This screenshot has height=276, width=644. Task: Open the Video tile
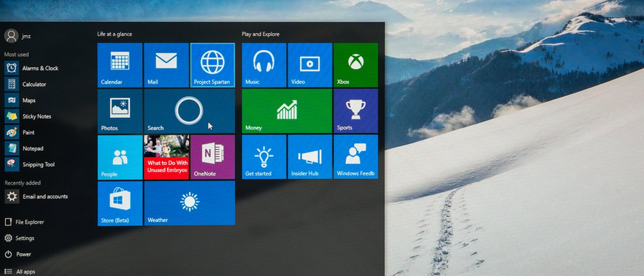pos(310,65)
